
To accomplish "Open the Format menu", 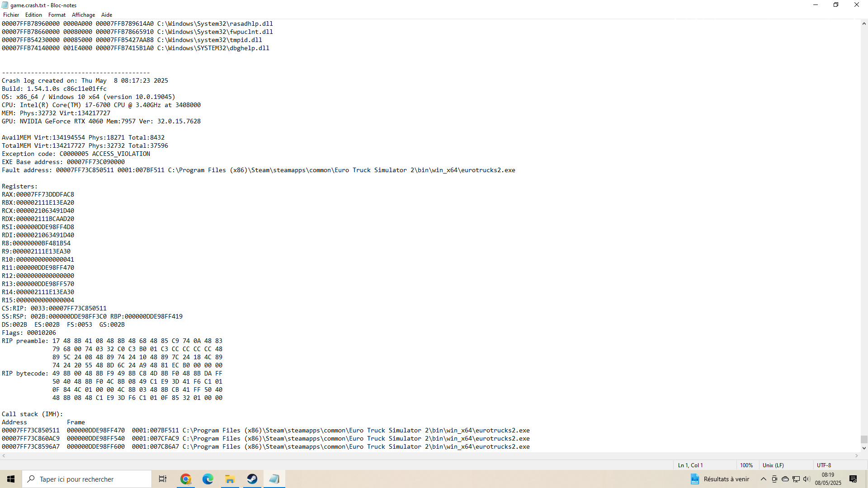I will tap(57, 15).
